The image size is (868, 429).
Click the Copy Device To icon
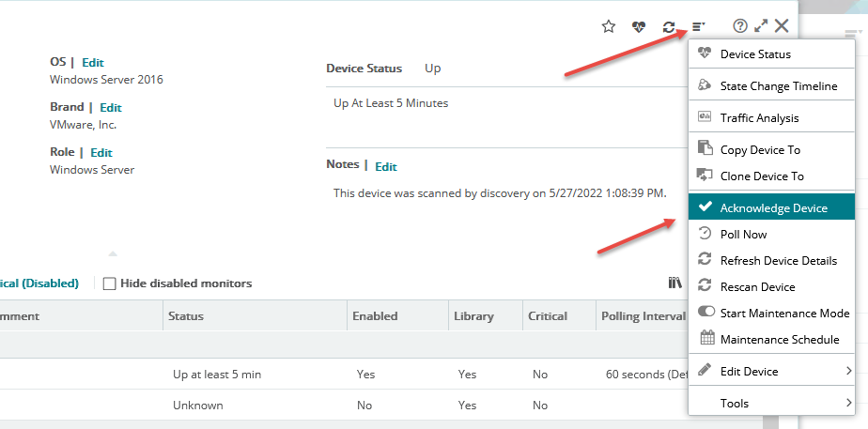pyautogui.click(x=705, y=148)
